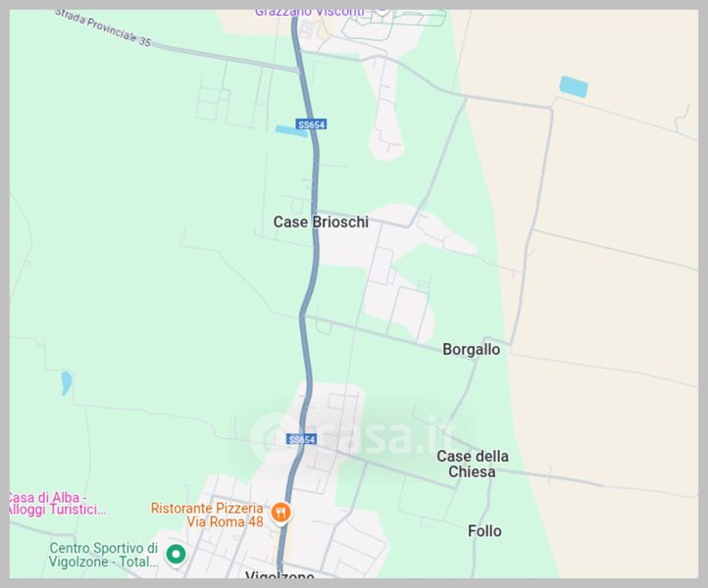Select the Case Brioschi locality label

coord(321,221)
